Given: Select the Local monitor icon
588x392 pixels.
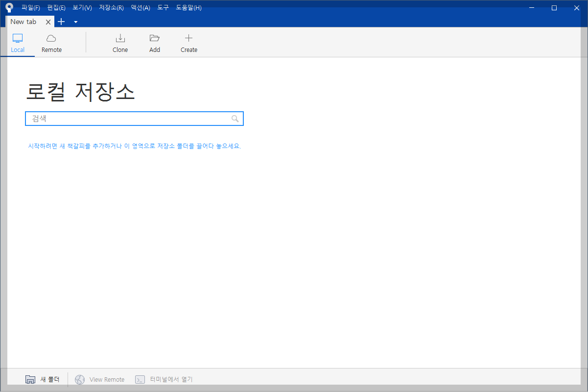Looking at the screenshot, I should [18, 38].
